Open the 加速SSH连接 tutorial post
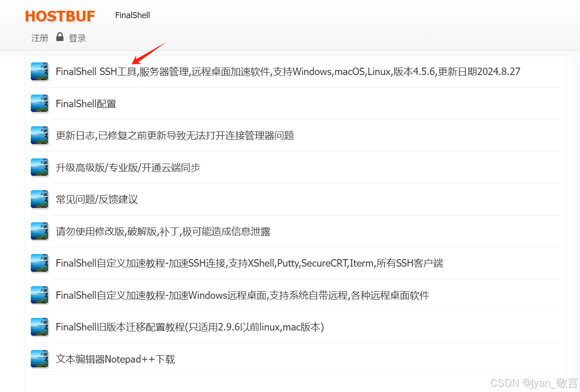This screenshot has width=580, height=392. pyautogui.click(x=249, y=263)
